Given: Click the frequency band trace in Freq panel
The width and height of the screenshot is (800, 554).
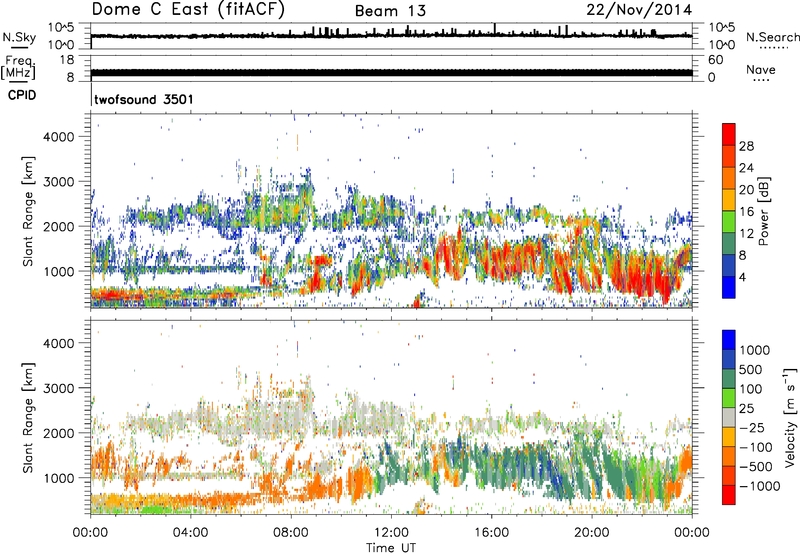Looking at the screenshot, I should (x=391, y=72).
